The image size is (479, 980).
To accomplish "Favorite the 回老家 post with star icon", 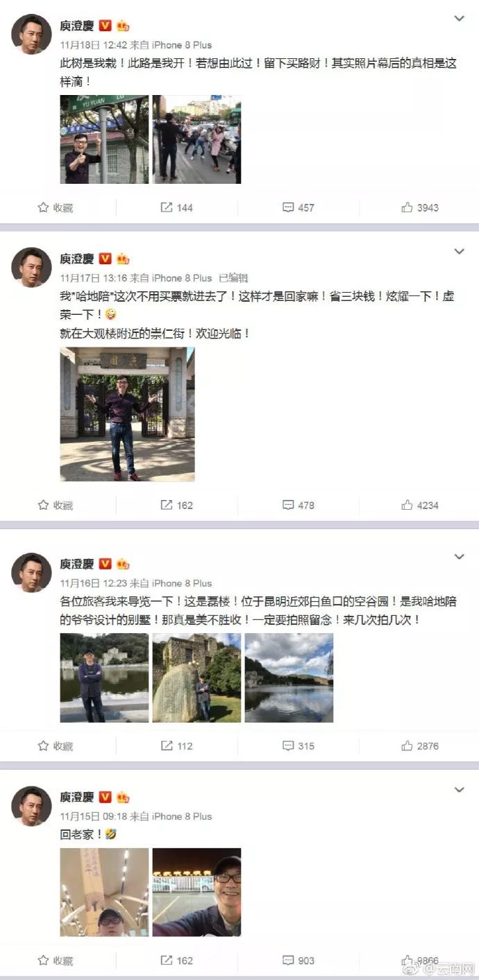I will click(55, 961).
